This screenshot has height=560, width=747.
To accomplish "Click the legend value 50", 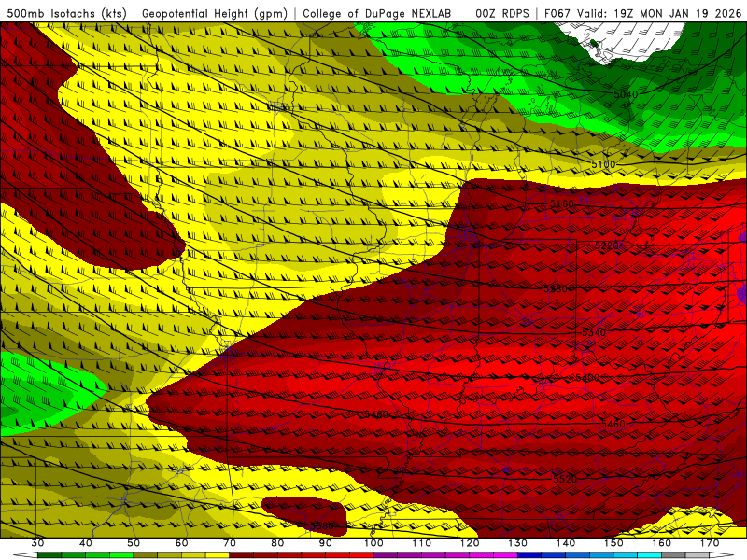I will click(x=134, y=543).
